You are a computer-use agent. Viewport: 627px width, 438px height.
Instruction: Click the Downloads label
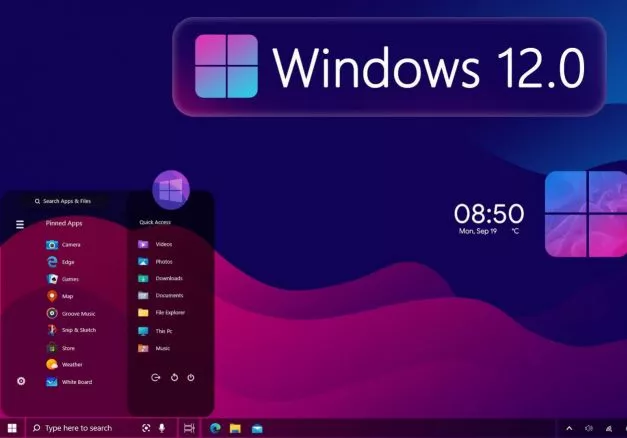(x=169, y=278)
